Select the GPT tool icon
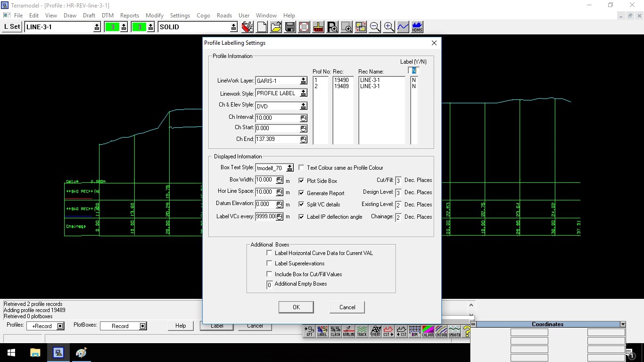The height and width of the screenshot is (362, 644). 309,331
